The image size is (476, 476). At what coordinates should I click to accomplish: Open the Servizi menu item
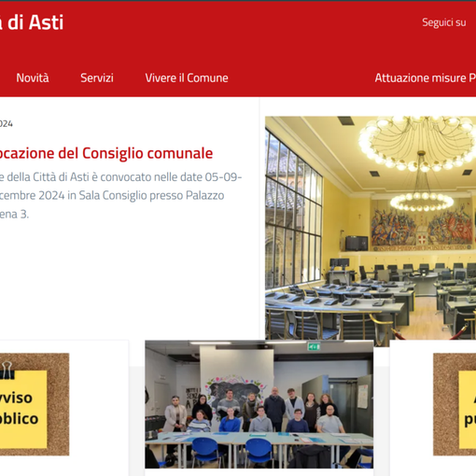click(x=97, y=77)
